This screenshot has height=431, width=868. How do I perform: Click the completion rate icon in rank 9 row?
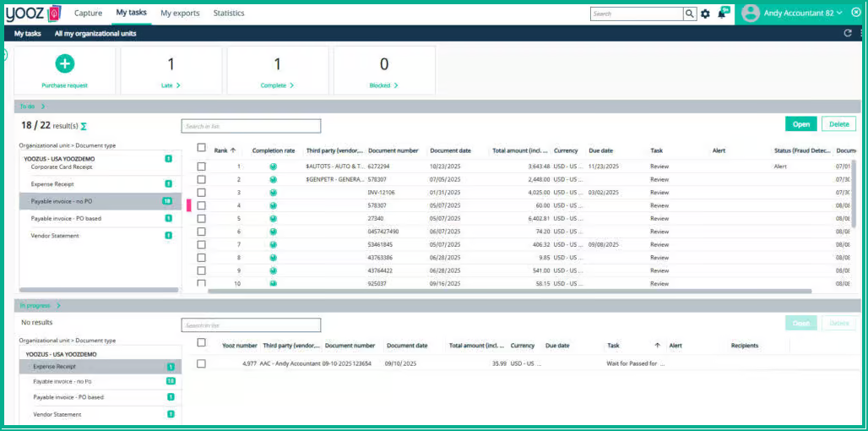coord(273,270)
